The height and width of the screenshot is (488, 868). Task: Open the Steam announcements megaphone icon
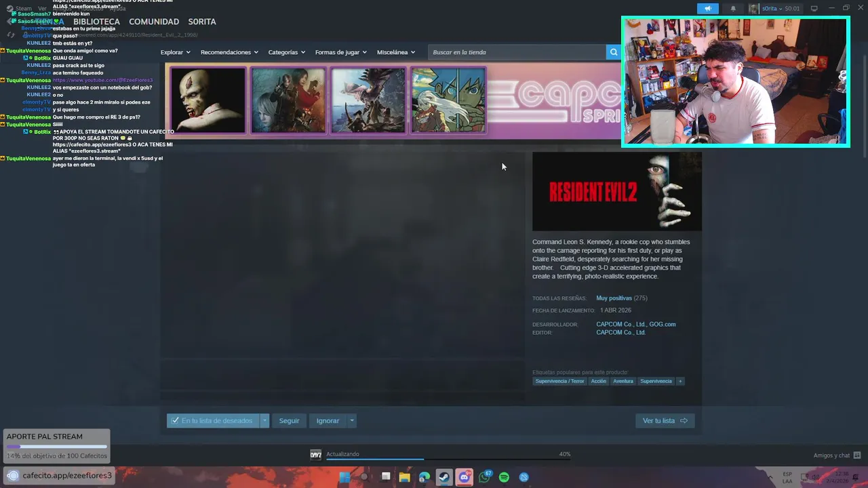[707, 9]
